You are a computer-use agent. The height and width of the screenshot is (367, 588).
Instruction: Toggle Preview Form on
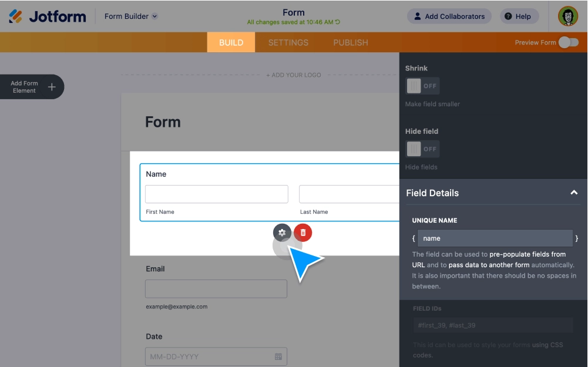568,42
